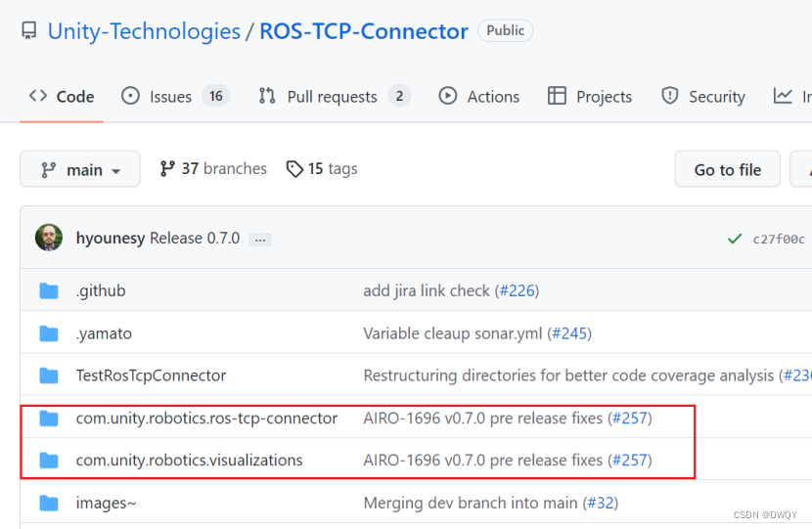Image resolution: width=812 pixels, height=529 pixels.
Task: Open the .github folder
Action: click(x=101, y=290)
